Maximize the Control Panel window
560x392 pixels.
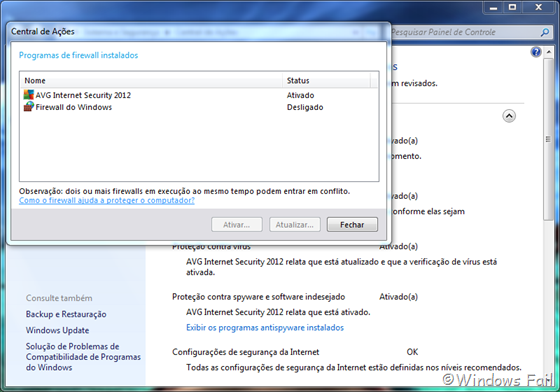[512, 7]
